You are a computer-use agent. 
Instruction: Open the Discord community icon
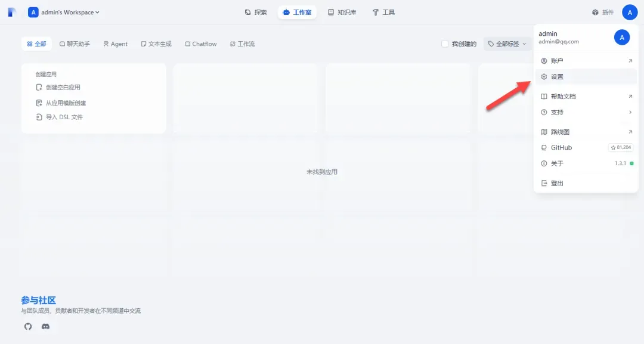click(x=45, y=327)
